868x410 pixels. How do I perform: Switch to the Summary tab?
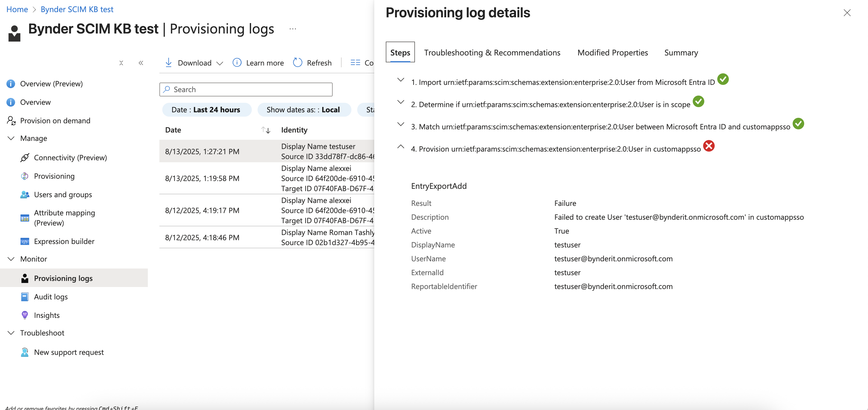[681, 53]
